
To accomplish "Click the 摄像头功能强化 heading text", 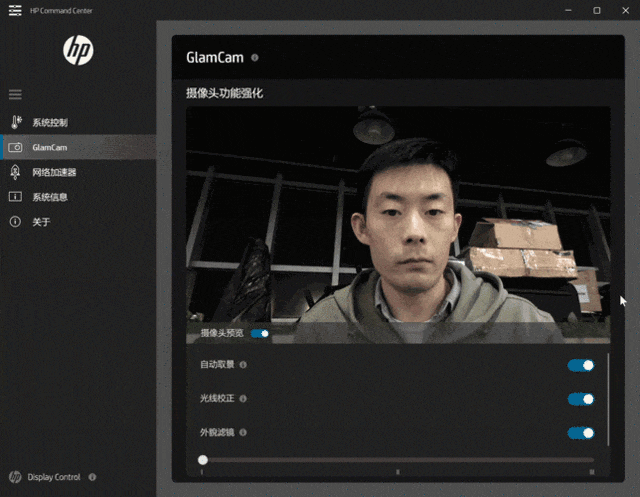I will point(224,93).
